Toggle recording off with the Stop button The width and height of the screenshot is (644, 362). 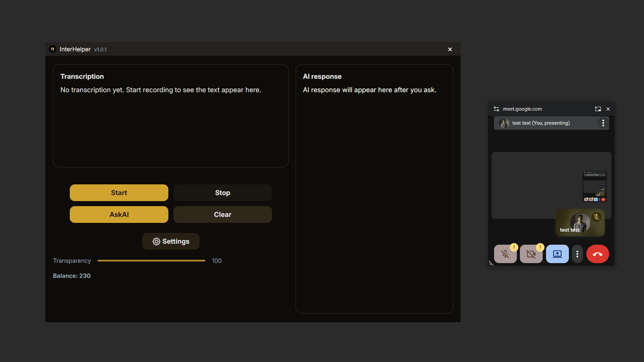click(x=222, y=192)
